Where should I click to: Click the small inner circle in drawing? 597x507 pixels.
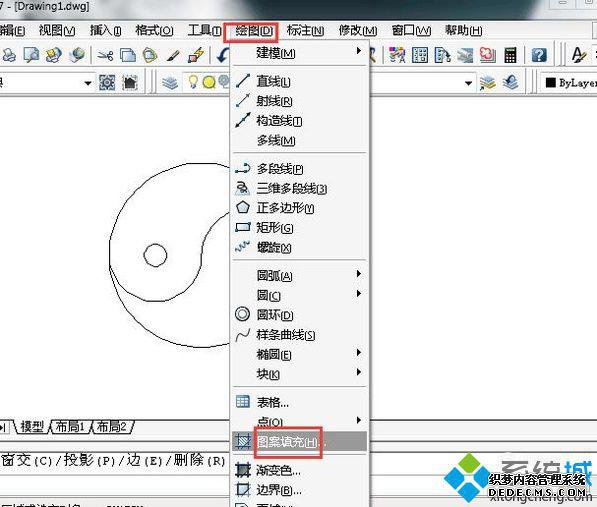click(x=155, y=255)
